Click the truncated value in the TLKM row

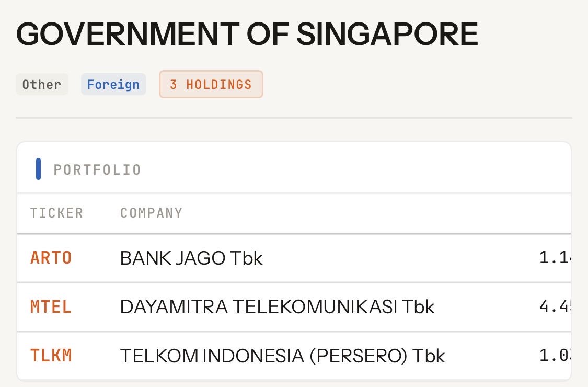(x=554, y=356)
